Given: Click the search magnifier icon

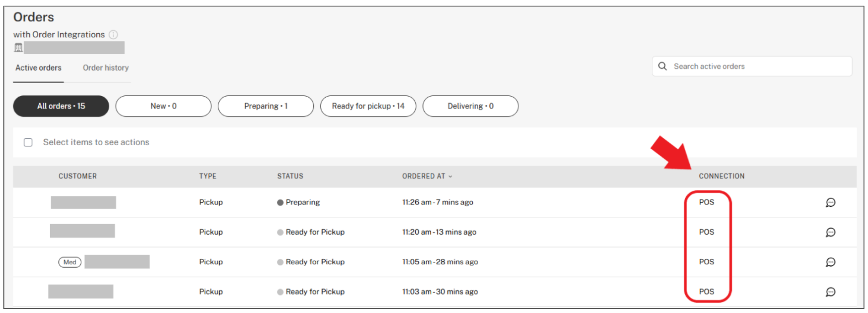Looking at the screenshot, I should (x=662, y=66).
